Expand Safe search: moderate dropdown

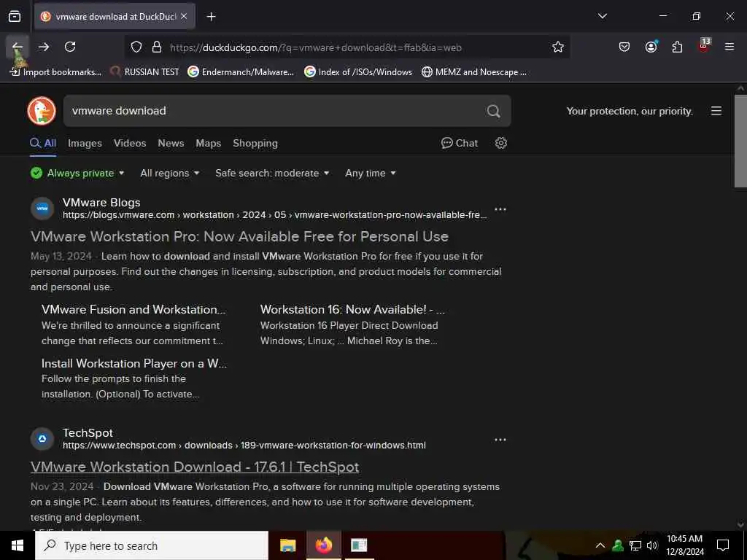tap(272, 173)
